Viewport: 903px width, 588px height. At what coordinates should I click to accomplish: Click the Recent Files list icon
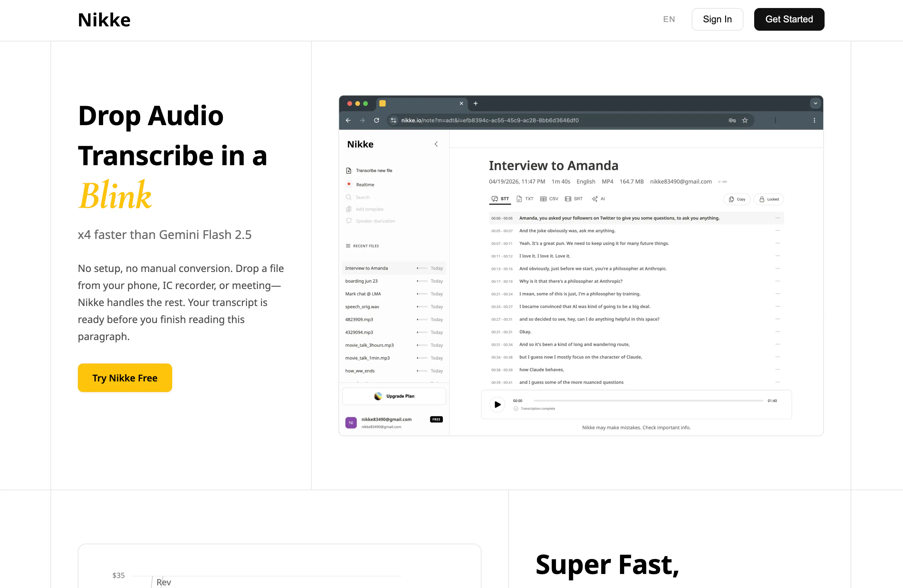click(x=348, y=246)
